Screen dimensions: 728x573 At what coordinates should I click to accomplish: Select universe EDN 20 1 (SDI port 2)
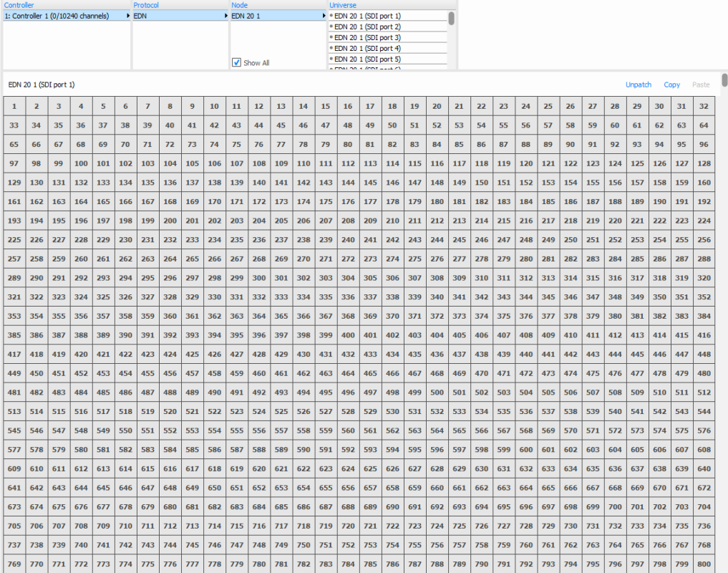pos(388,27)
